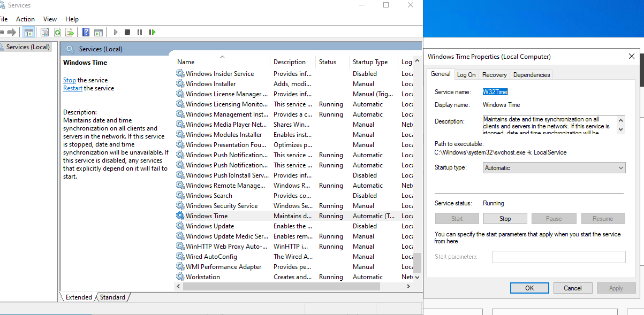Screen dimensions: 644x315
Task: Click horizontal scrollbar right arrow in list
Action: coord(408,287)
